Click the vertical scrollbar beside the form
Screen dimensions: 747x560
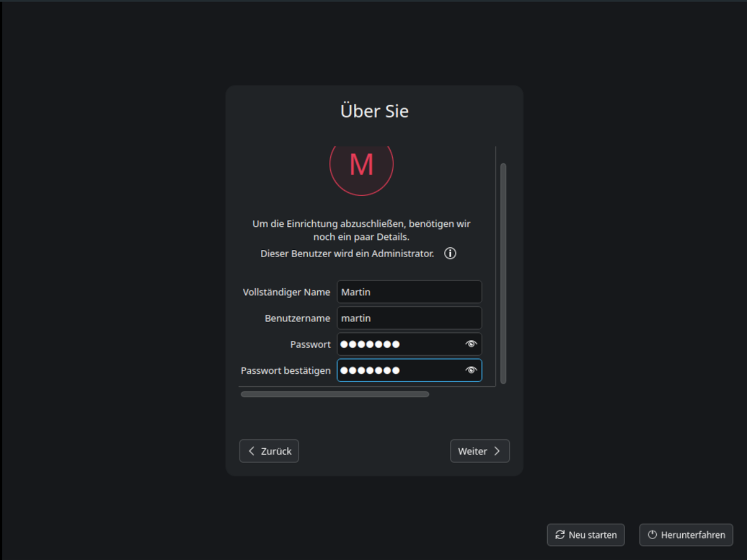[503, 273]
